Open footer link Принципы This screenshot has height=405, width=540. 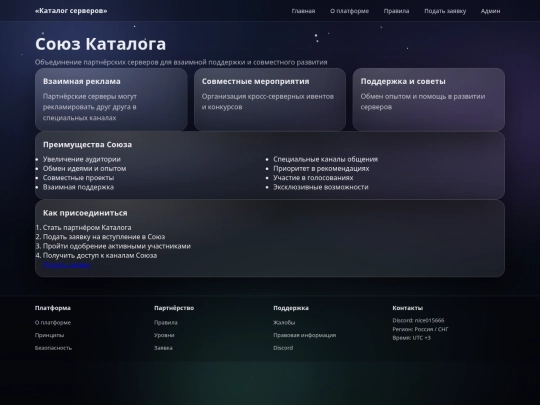49,335
